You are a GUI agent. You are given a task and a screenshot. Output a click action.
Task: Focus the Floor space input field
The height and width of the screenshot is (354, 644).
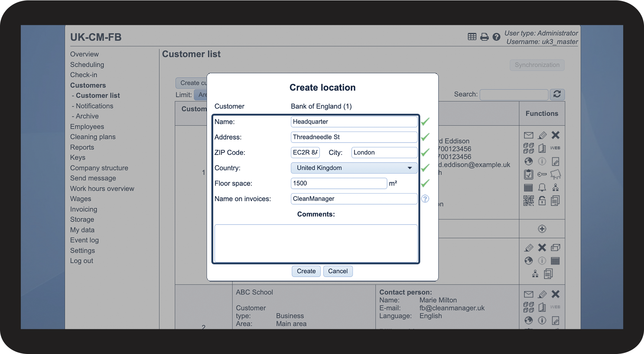[339, 183]
